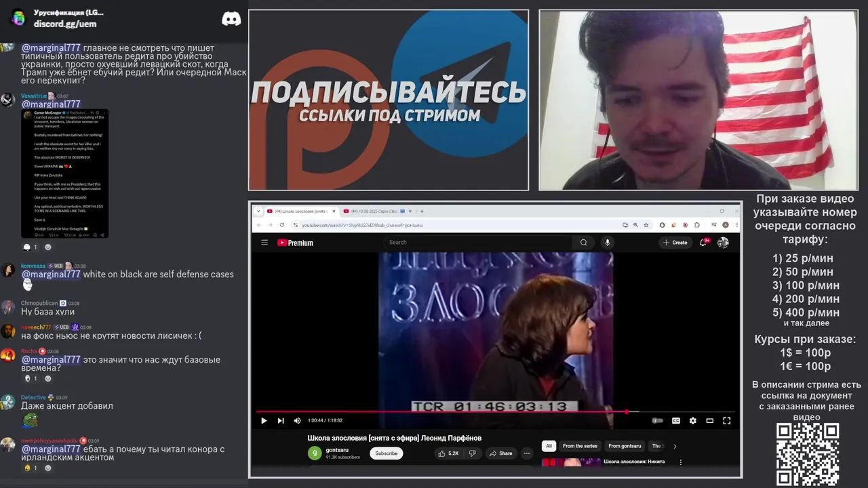Mute the YouTube player volume
Screen dimensions: 868x488
[297, 421]
